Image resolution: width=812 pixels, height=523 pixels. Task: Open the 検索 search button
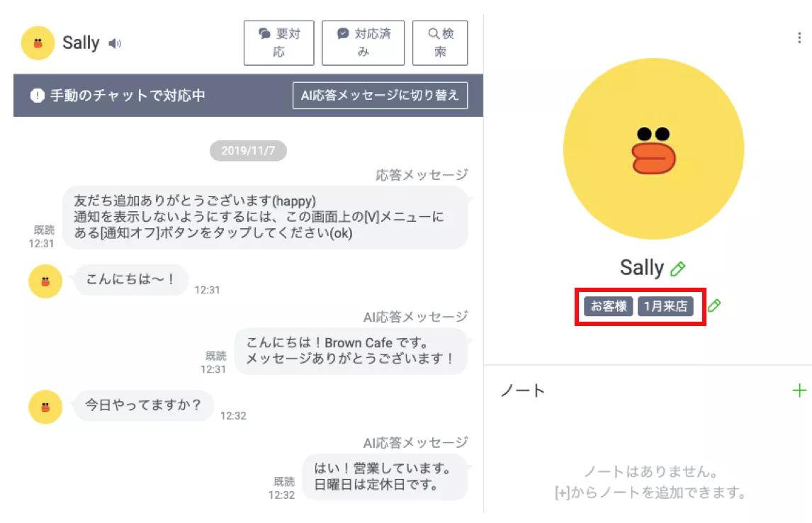coord(440,43)
